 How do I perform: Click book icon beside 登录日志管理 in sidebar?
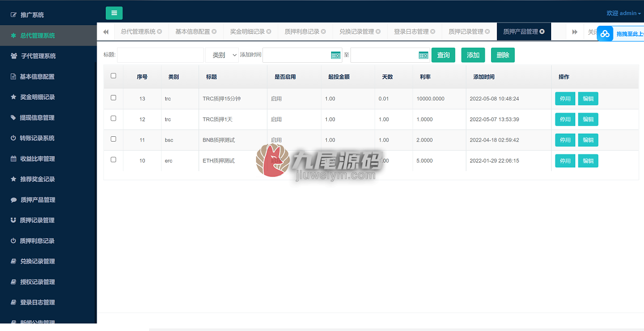click(14, 302)
